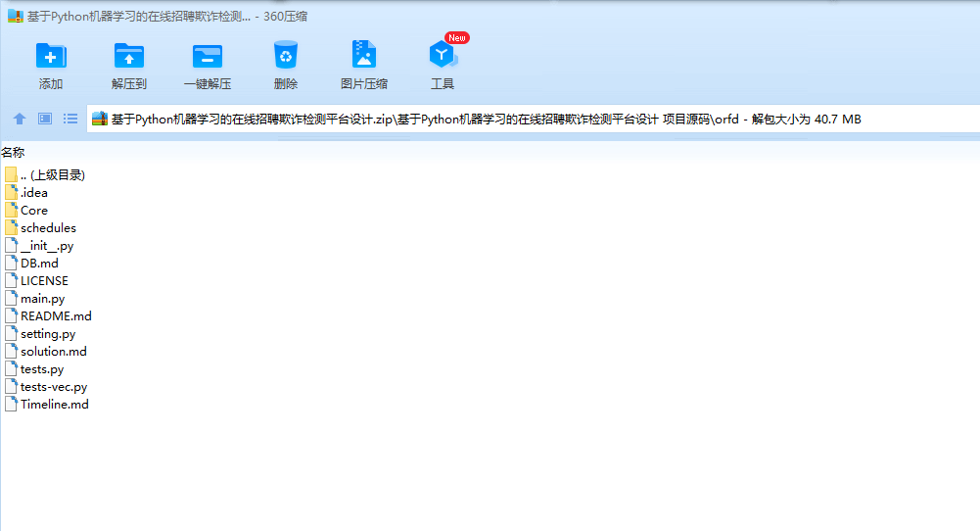Click the archive icon in the path bar
This screenshot has width=980, height=531.
[x=100, y=119]
